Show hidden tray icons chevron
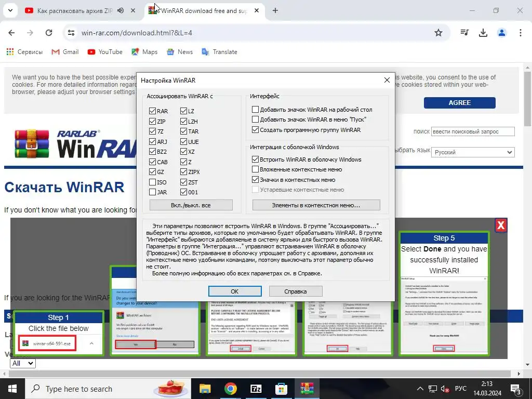The width and height of the screenshot is (532, 399). [x=420, y=389]
